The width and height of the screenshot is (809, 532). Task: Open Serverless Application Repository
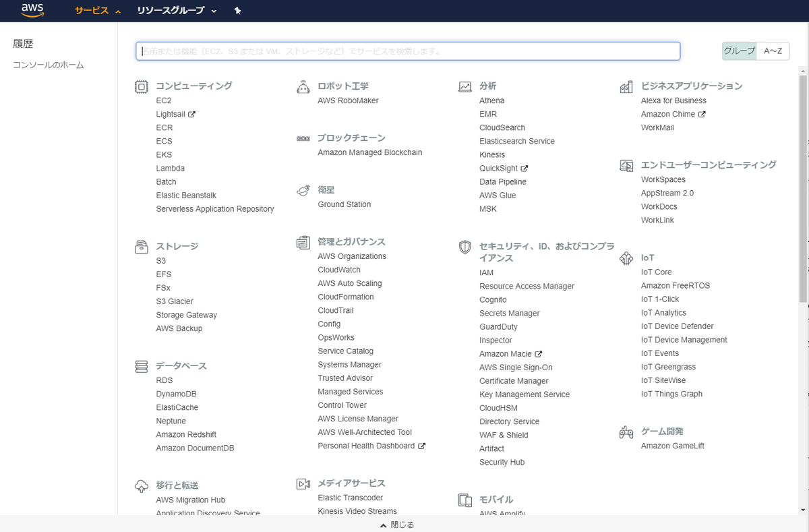214,209
